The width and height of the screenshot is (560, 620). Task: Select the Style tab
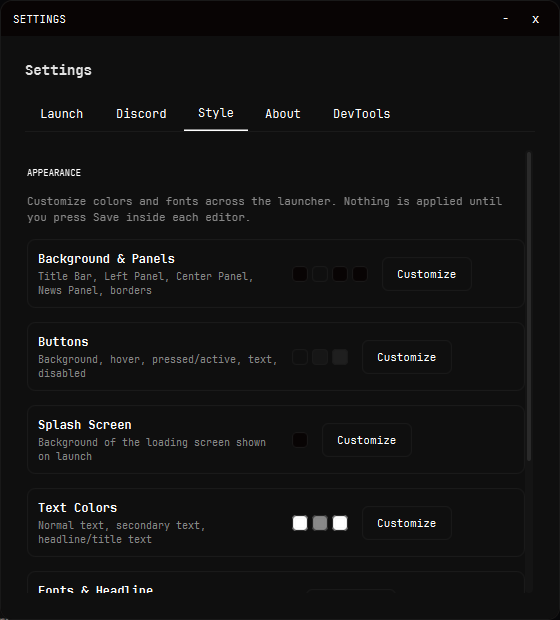coord(216,113)
